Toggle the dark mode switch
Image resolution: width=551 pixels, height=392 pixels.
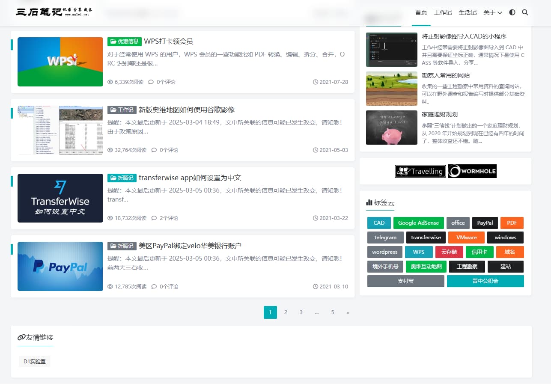click(x=512, y=13)
